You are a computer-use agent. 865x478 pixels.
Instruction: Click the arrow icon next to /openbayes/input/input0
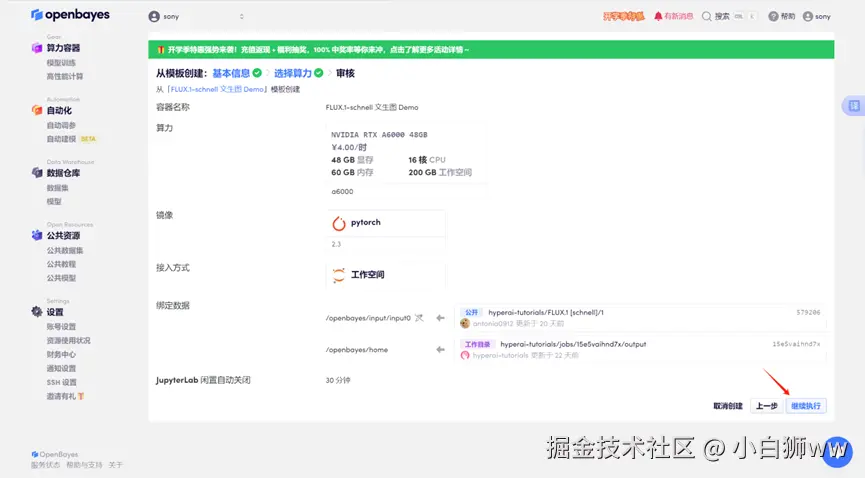click(440, 318)
